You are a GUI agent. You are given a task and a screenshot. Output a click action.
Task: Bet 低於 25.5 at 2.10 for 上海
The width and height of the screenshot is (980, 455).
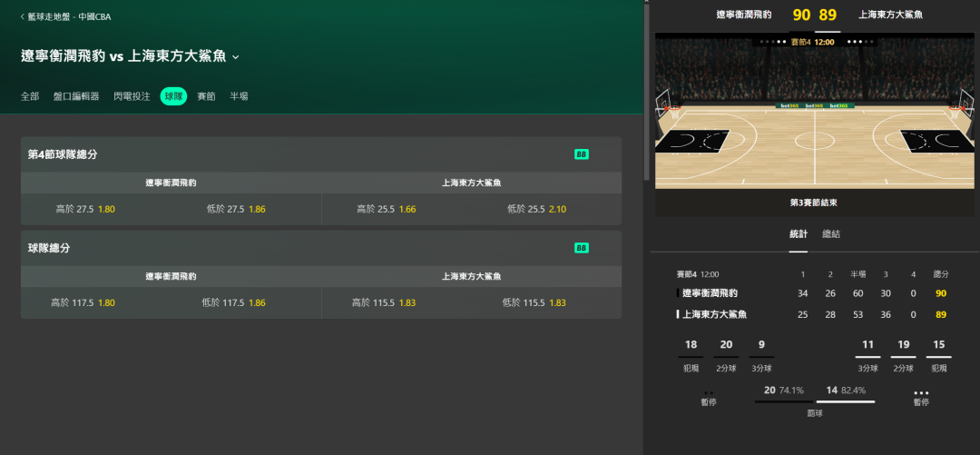point(537,209)
